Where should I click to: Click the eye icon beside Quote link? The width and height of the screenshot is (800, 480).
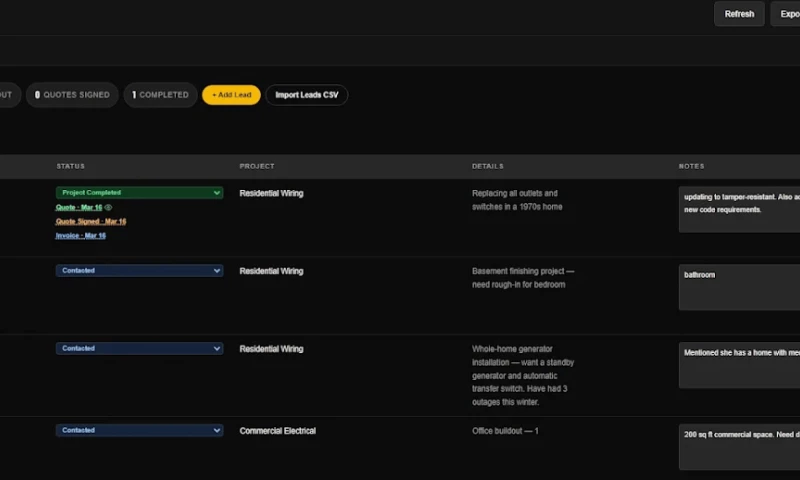click(108, 208)
